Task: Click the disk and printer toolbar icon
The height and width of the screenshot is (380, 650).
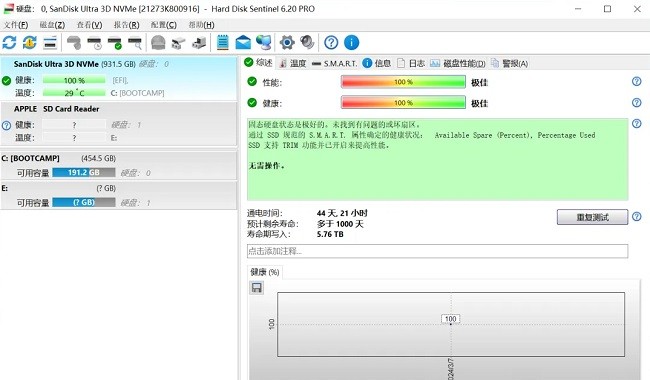Action: (x=199, y=43)
